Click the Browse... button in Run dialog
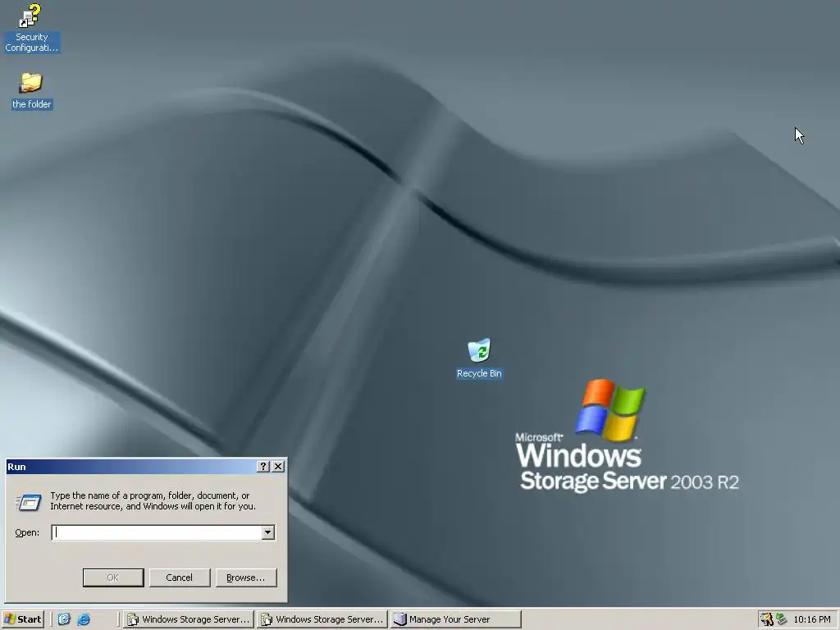The width and height of the screenshot is (840, 630). [x=246, y=577]
